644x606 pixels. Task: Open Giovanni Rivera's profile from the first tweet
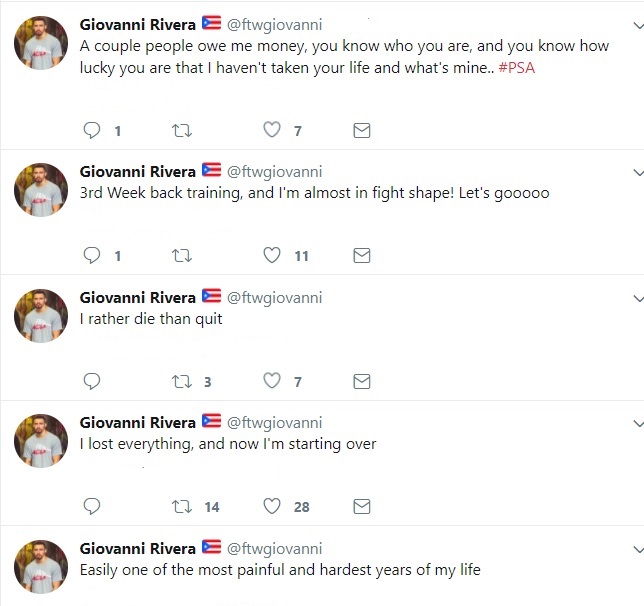(138, 25)
